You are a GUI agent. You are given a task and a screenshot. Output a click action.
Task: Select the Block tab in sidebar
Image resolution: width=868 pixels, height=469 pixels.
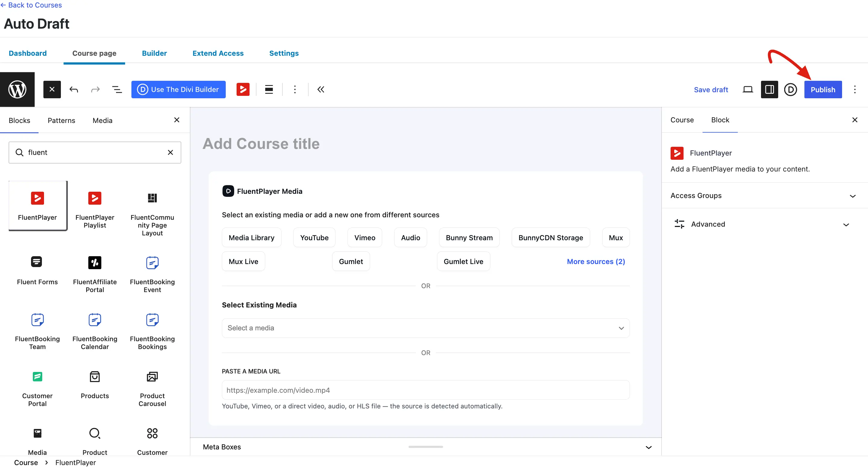[720, 120]
